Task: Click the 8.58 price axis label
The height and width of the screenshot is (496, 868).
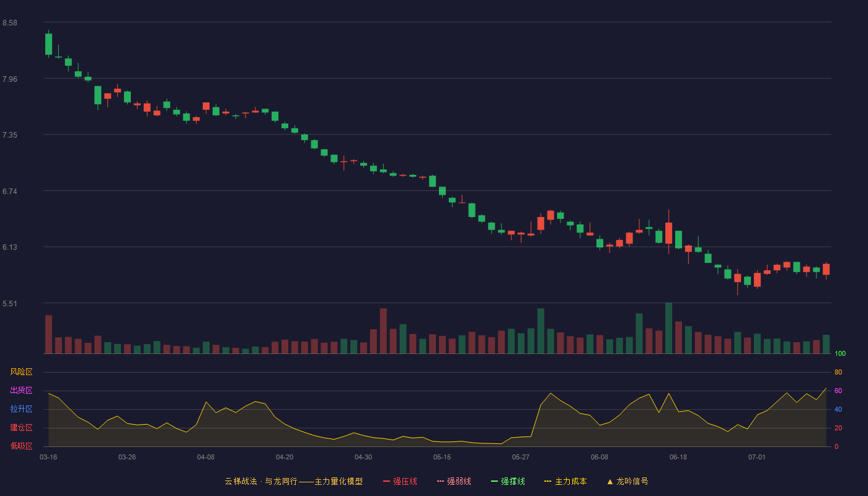Action: coord(10,23)
